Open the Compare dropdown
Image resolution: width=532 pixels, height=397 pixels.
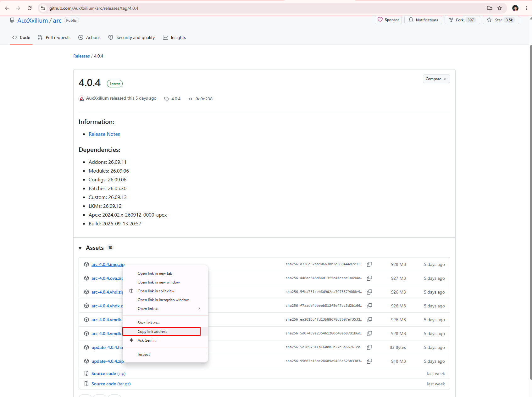click(436, 79)
